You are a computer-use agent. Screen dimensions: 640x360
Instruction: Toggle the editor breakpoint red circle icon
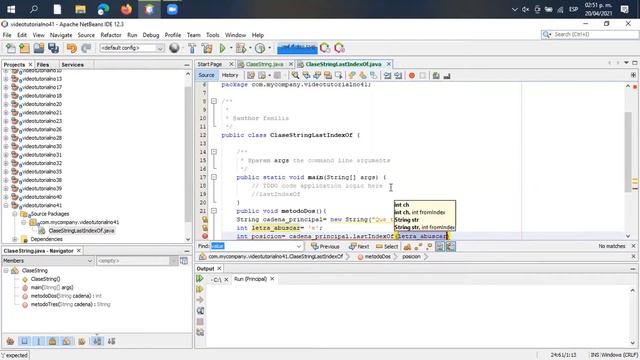pos(412,76)
